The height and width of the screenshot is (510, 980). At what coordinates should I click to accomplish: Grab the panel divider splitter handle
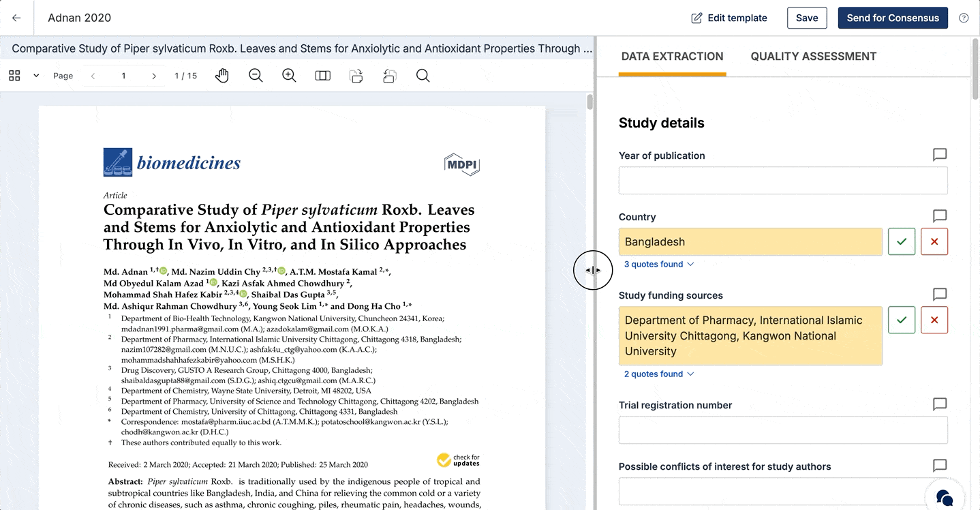point(593,270)
